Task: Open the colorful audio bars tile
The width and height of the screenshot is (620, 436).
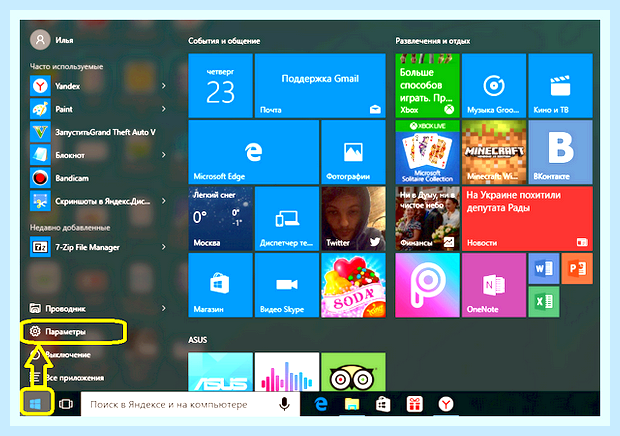Action: coord(287,372)
